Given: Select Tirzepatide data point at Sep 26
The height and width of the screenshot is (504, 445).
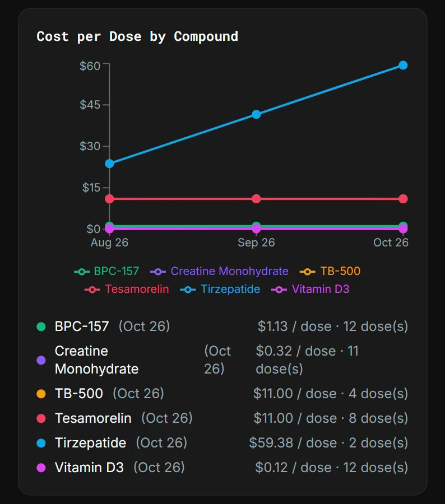Looking at the screenshot, I should (x=256, y=114).
